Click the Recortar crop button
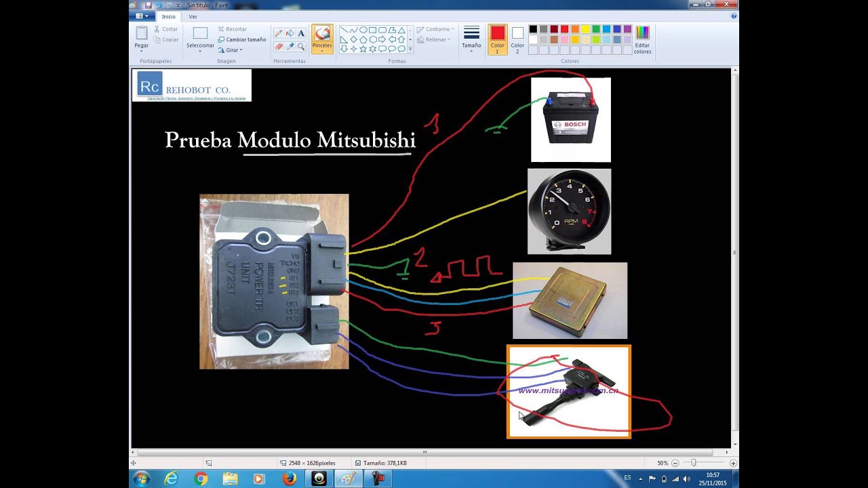The height and width of the screenshot is (488, 868). point(232,29)
